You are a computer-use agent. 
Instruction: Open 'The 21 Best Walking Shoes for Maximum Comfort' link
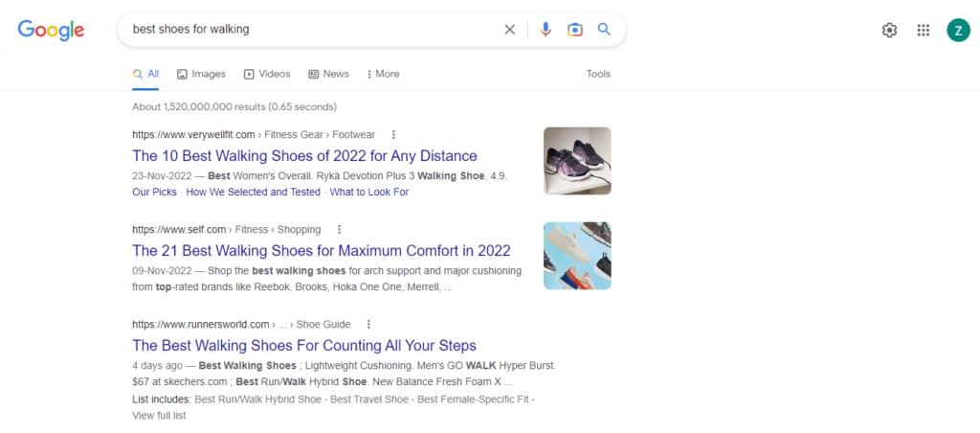[322, 251]
